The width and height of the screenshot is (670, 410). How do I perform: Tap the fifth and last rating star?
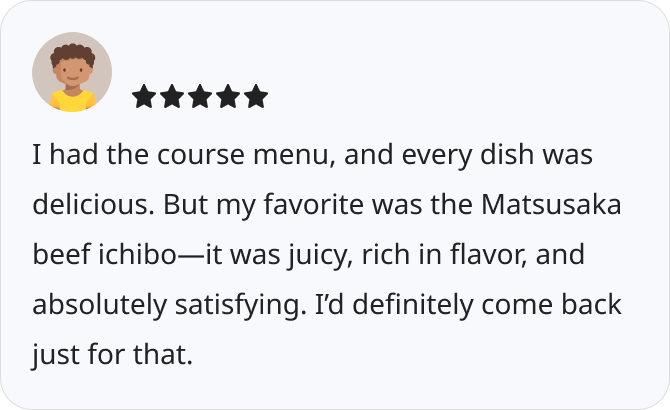click(256, 96)
